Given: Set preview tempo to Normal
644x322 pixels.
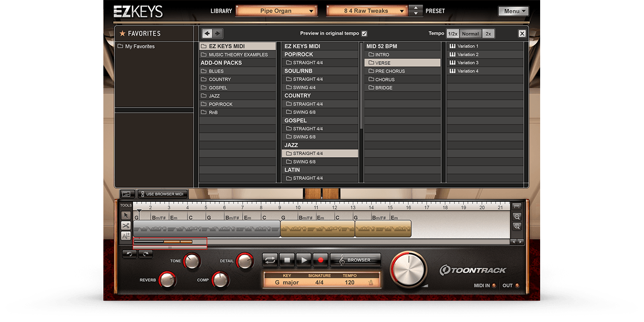Looking at the screenshot, I should (x=470, y=33).
